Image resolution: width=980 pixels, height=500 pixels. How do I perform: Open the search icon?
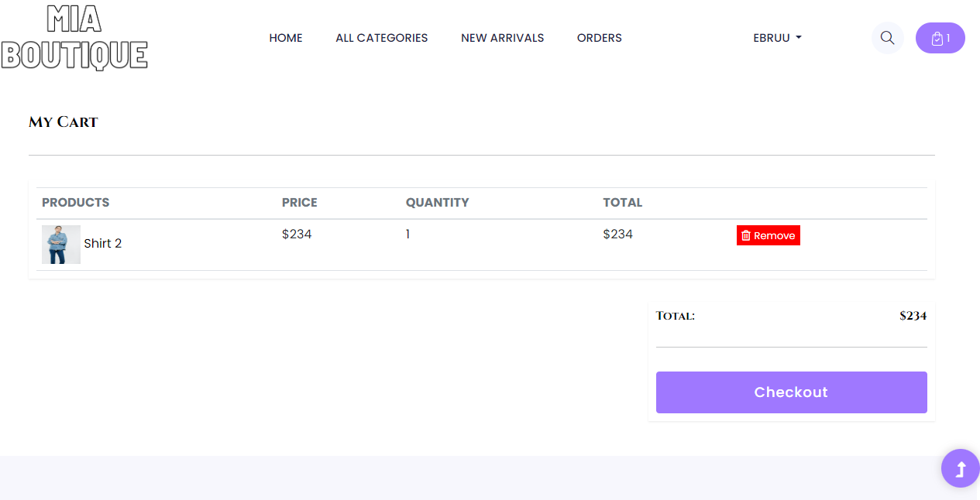(x=887, y=37)
